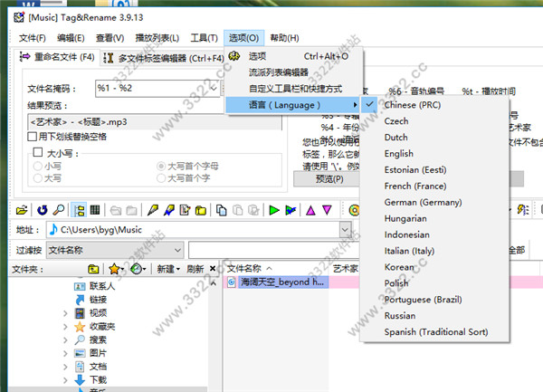Click the play with checkmark icon

(x=291, y=210)
